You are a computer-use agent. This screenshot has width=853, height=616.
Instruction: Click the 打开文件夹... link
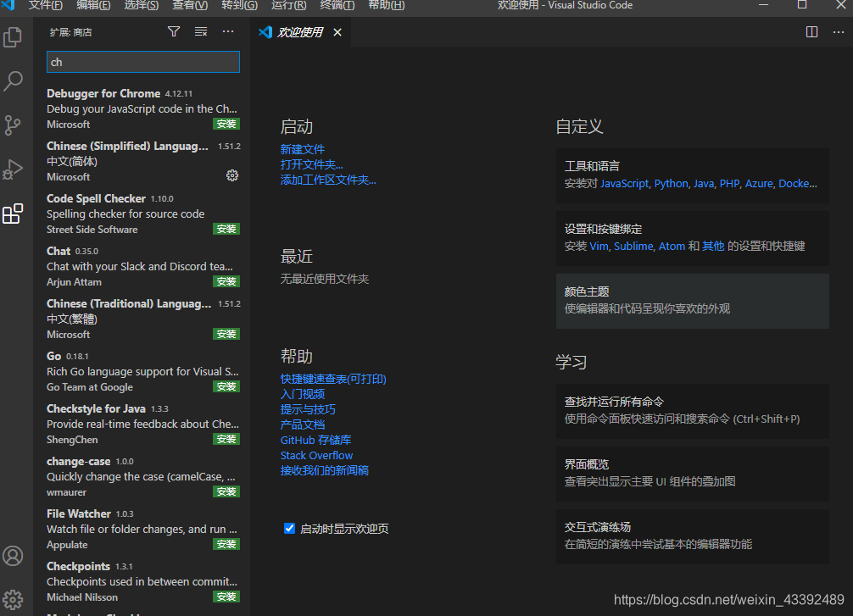[312, 164]
